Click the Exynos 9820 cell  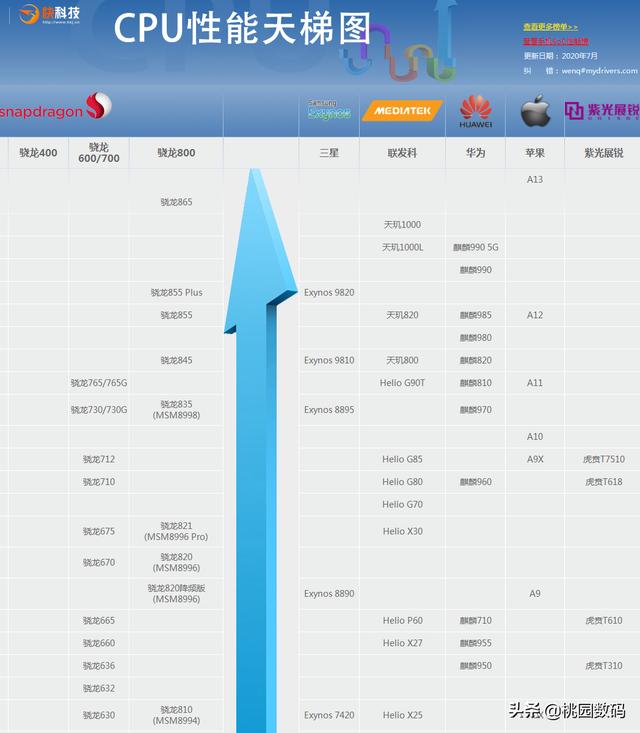(329, 293)
